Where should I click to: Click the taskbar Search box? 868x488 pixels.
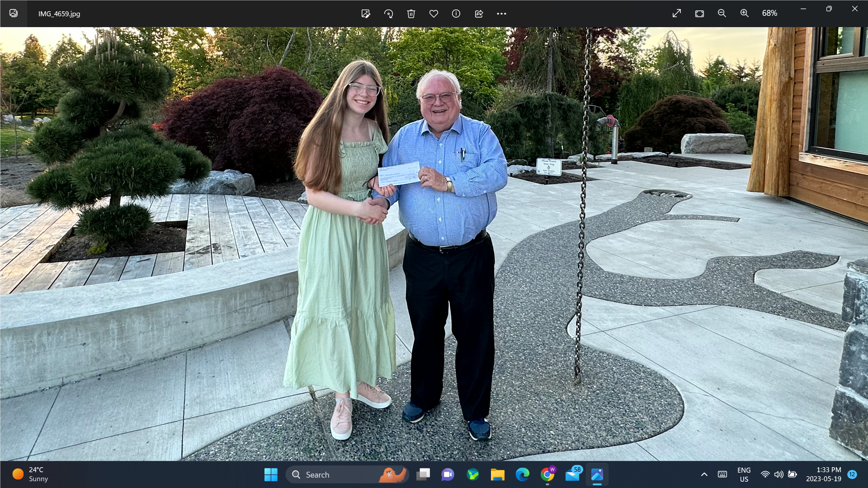coord(347,474)
